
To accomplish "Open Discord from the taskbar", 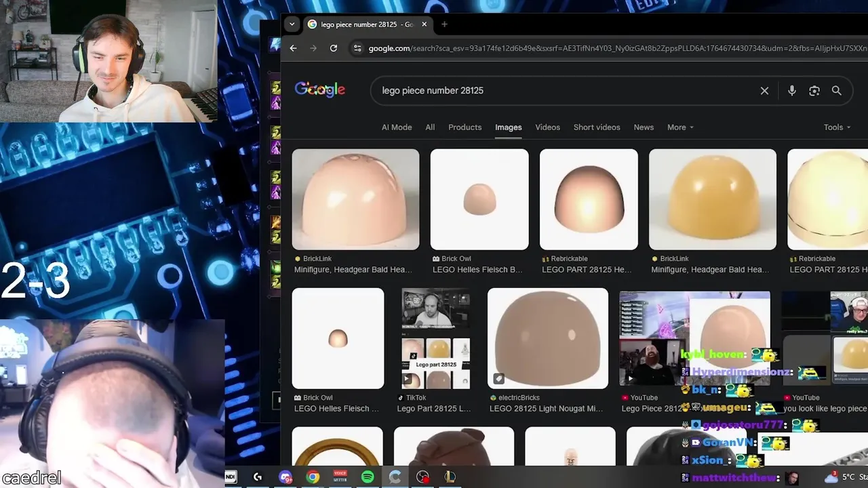I will (285, 477).
